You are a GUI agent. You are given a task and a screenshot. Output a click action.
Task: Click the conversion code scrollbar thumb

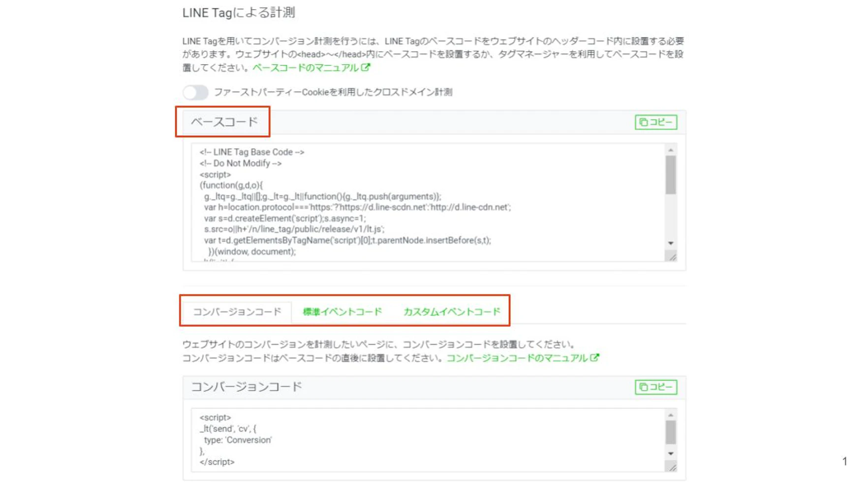click(x=671, y=432)
